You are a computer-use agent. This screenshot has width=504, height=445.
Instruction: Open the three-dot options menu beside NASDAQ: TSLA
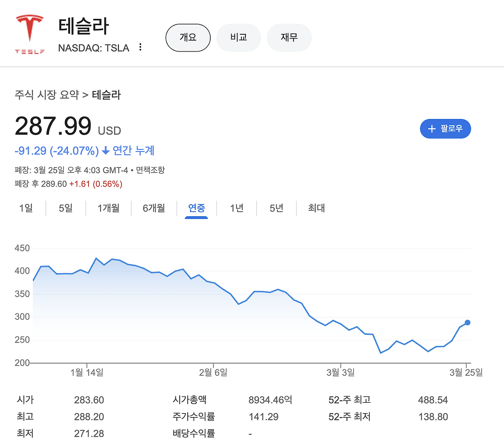click(140, 47)
